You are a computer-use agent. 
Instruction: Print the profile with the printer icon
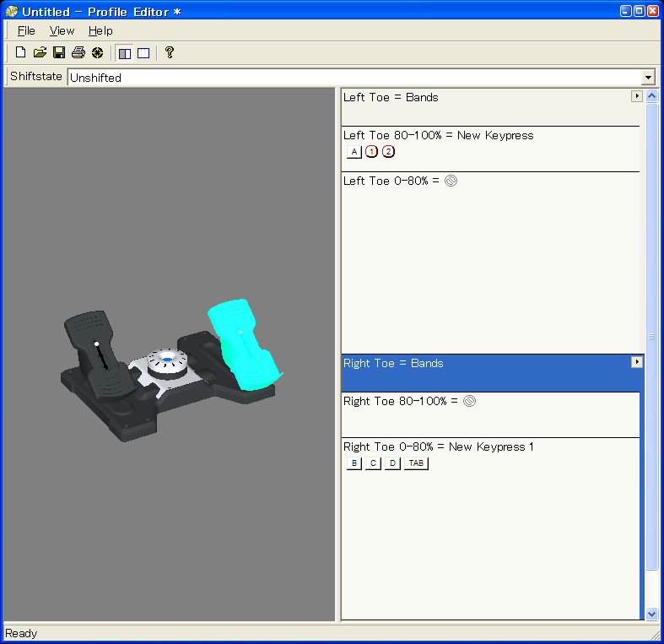(x=78, y=52)
